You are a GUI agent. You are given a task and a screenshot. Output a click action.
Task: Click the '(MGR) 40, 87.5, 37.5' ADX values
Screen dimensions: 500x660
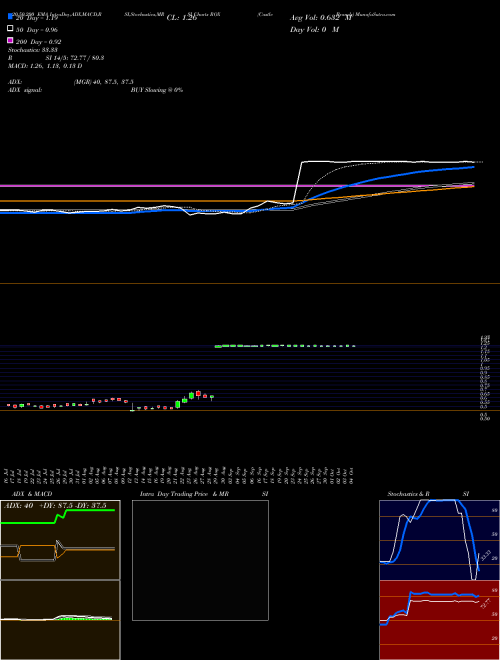pos(104,82)
